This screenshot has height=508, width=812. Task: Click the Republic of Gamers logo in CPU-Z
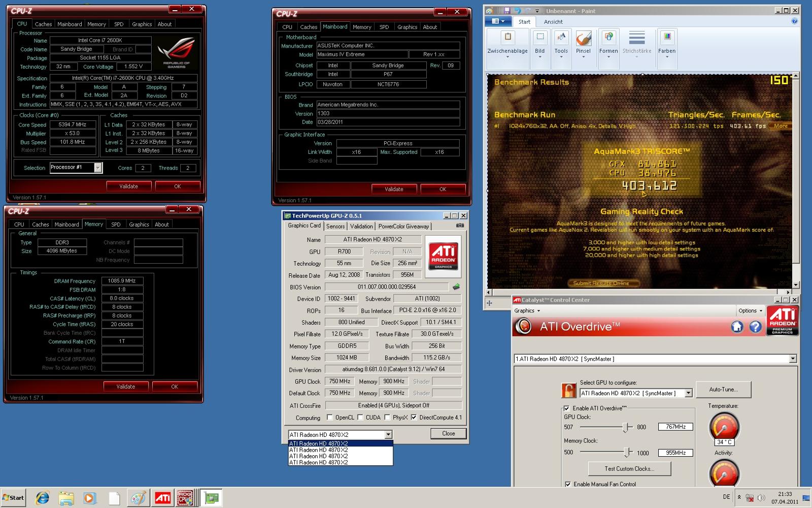coord(177,53)
